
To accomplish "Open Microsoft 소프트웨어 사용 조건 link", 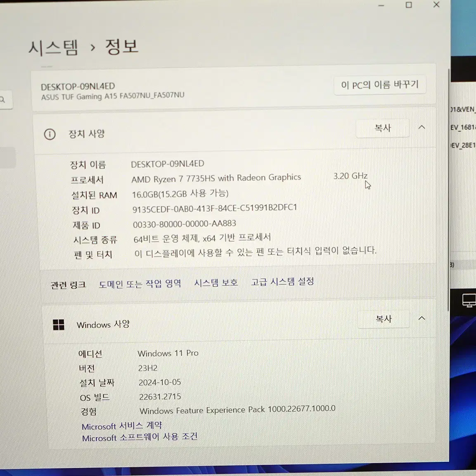I will [140, 437].
